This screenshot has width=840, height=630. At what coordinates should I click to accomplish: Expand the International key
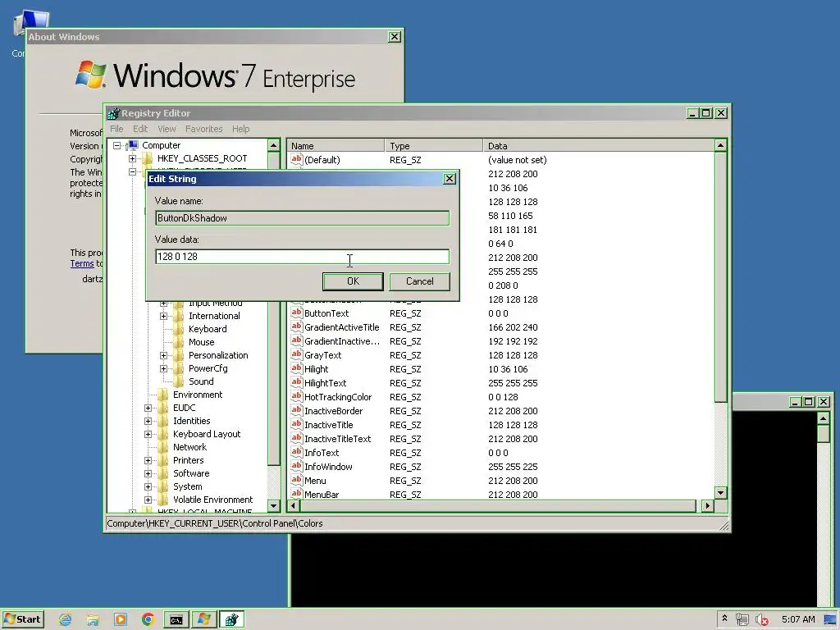click(163, 316)
